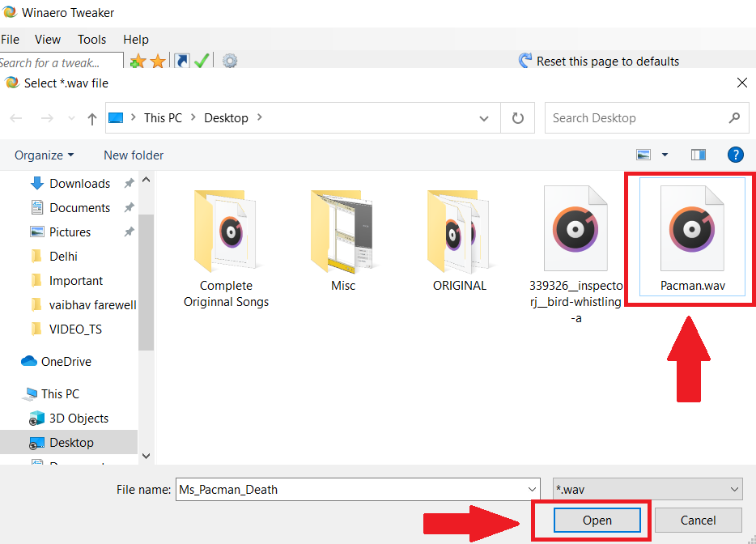
Task: Select This PC in navigation pane
Action: (50, 393)
